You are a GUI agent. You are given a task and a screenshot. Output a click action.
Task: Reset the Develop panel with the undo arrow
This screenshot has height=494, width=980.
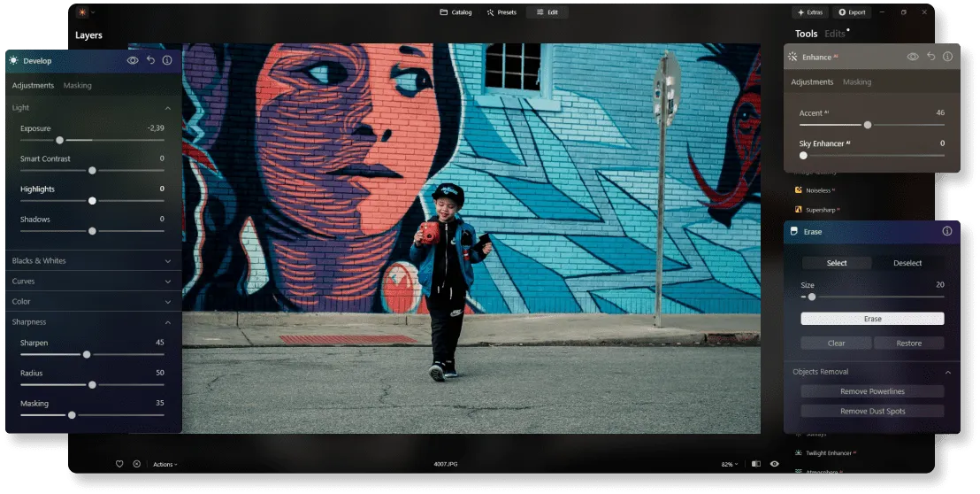click(150, 60)
